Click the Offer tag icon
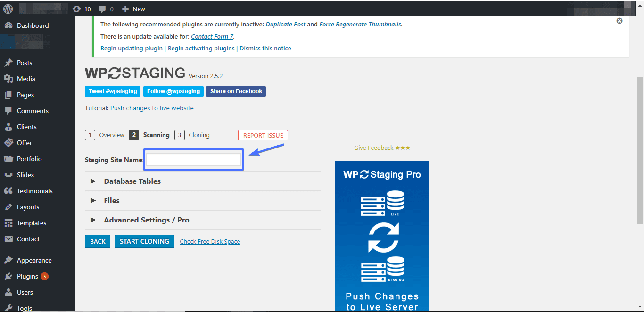Viewport: 644px width, 312px height. tap(8, 143)
